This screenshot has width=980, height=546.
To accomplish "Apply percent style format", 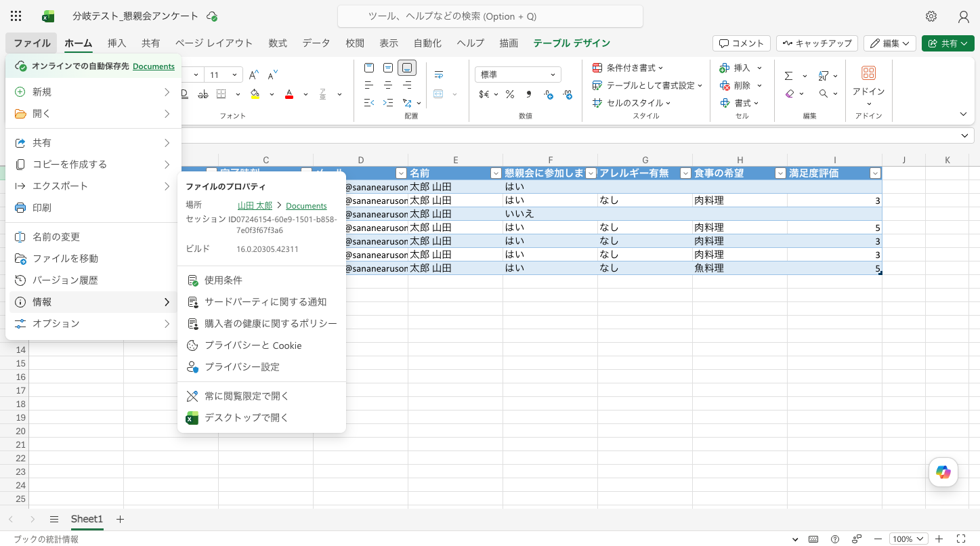I will tap(509, 94).
